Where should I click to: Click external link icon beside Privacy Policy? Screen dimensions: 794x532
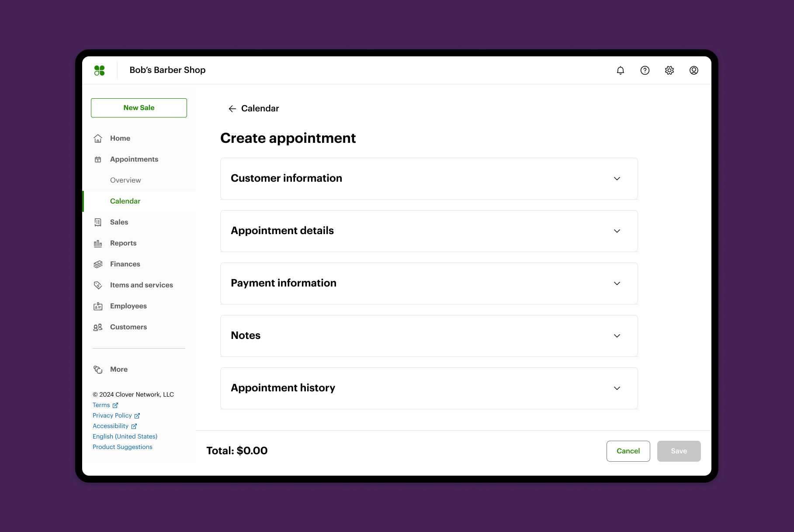pos(137,416)
